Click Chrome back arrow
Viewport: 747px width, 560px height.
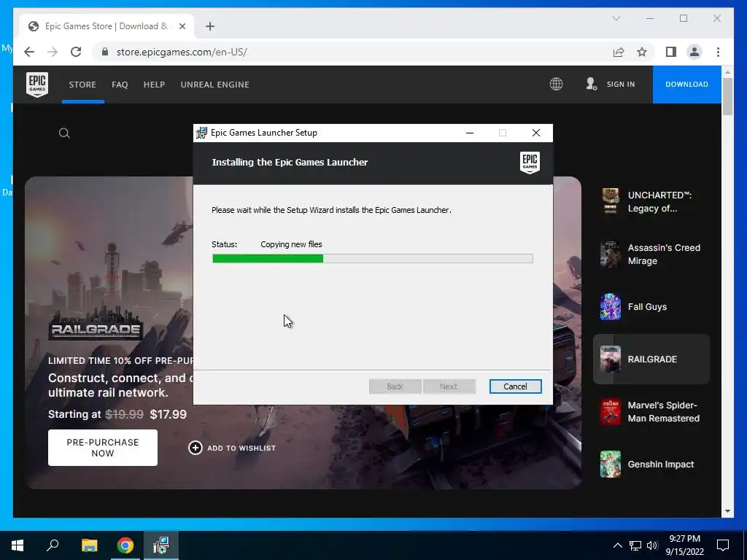pos(29,52)
